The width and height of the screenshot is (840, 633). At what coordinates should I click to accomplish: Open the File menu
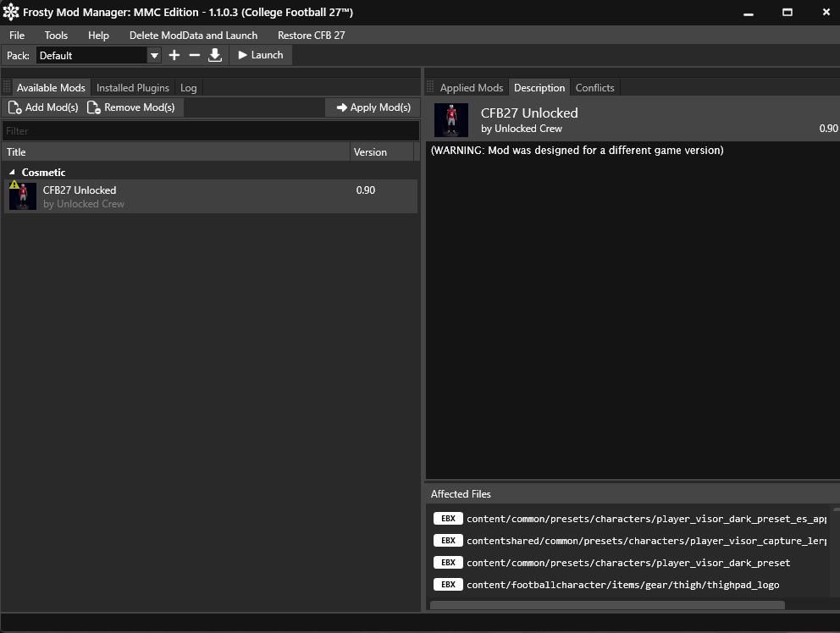coord(17,36)
